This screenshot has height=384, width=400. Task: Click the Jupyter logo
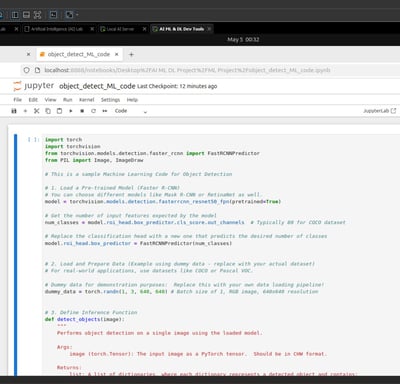pos(33,86)
